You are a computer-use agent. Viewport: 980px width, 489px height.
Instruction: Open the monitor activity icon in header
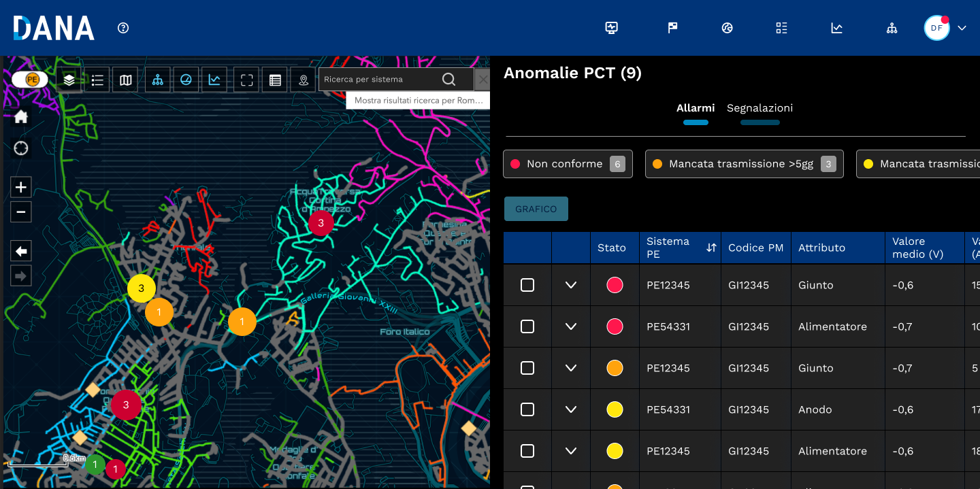pyautogui.click(x=611, y=28)
